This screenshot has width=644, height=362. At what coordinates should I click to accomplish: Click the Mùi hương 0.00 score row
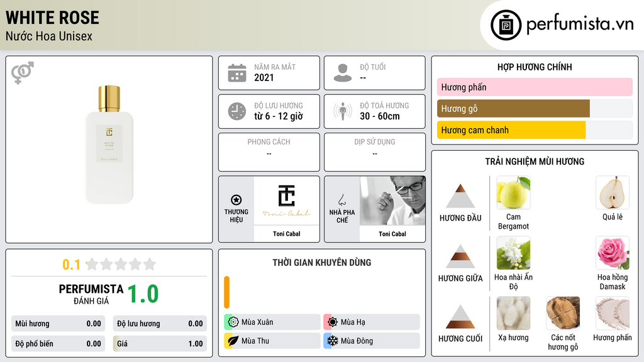click(x=58, y=324)
